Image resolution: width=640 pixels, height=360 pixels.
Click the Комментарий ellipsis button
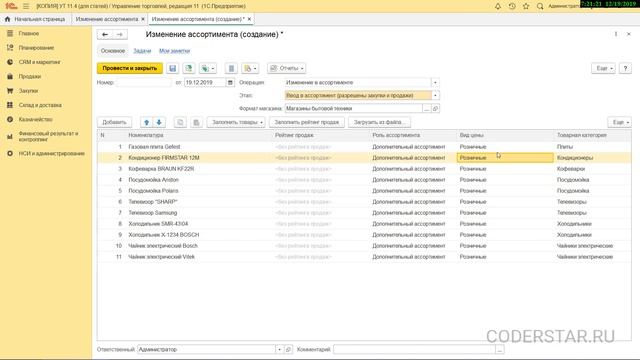pos(500,349)
